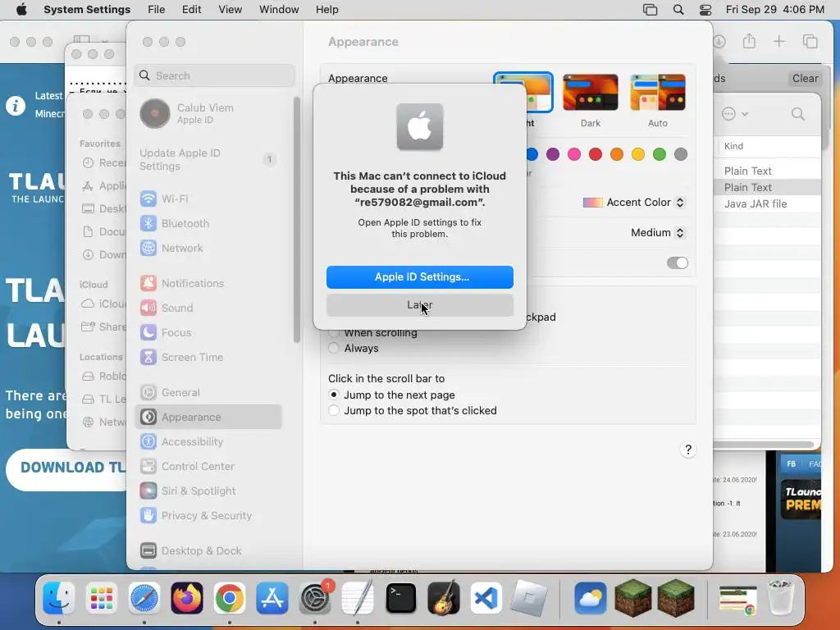Choose the red accent color

tap(596, 154)
